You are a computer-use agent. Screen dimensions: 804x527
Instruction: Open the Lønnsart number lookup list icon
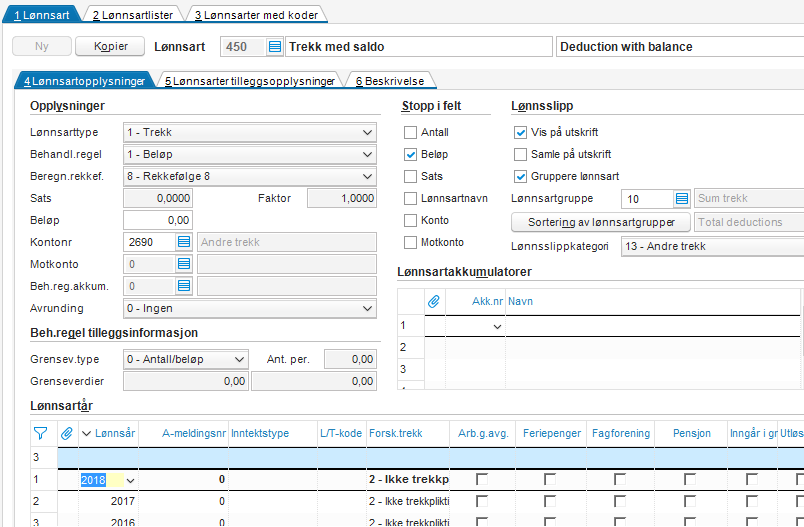pyautogui.click(x=275, y=47)
